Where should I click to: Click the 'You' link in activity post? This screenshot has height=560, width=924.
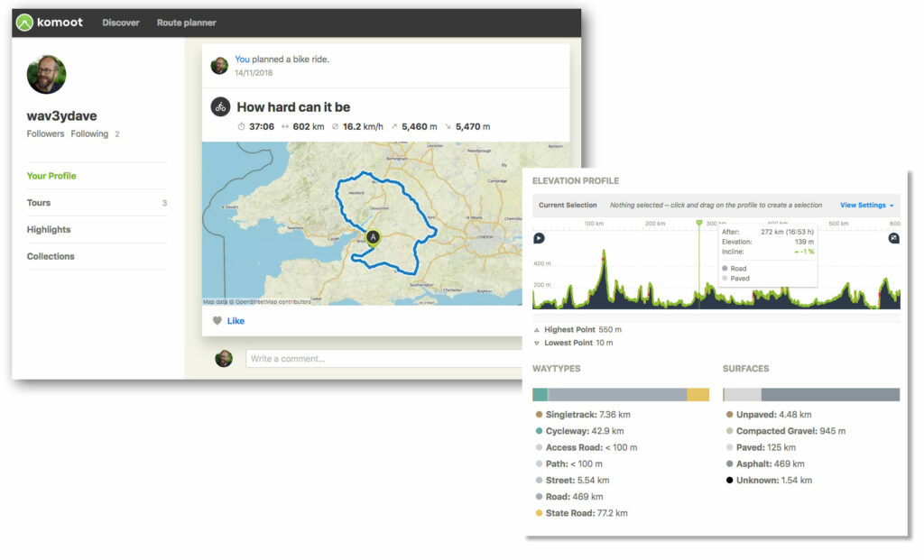click(242, 59)
